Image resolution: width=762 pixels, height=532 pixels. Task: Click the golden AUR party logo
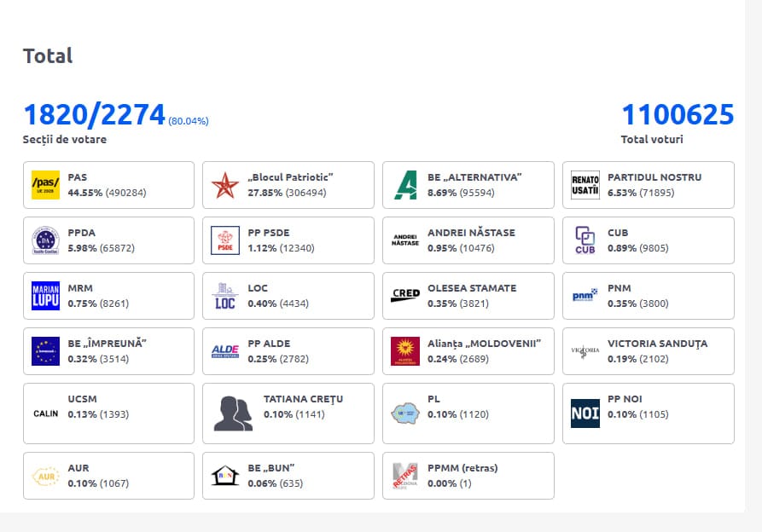tap(45, 477)
